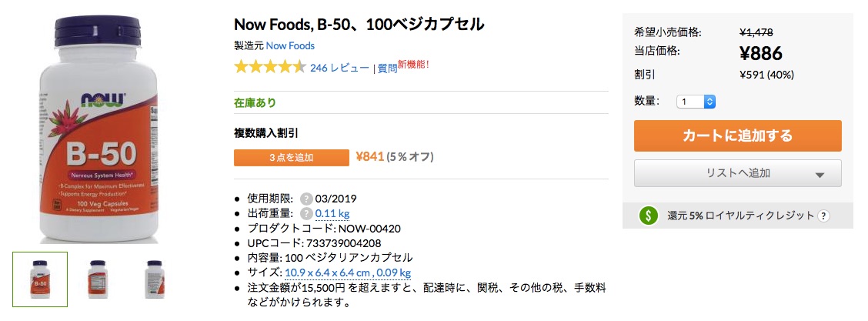Click the gold star rating
The height and width of the screenshot is (321, 868).
pos(269,68)
